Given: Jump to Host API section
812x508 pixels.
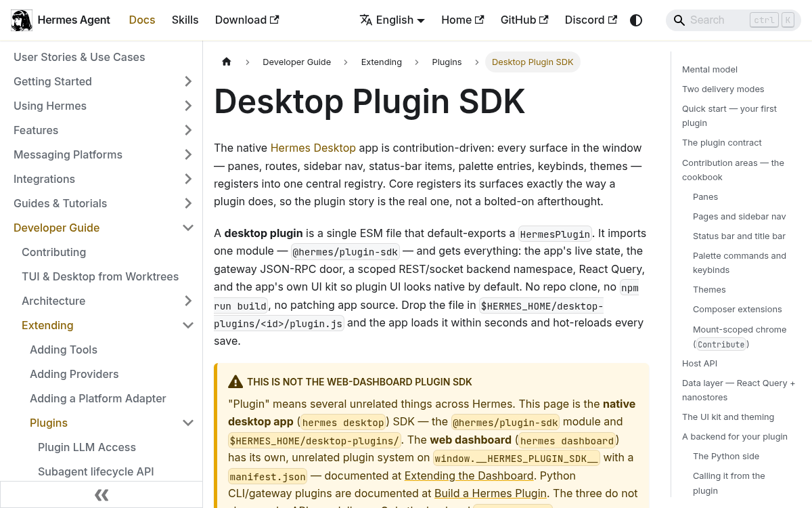Looking at the screenshot, I should tap(700, 363).
